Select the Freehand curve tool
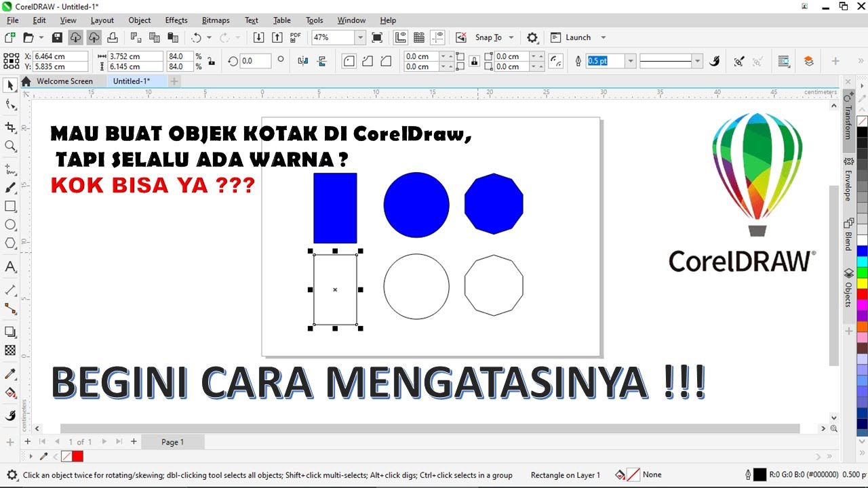The height and width of the screenshot is (488, 868). (10, 169)
